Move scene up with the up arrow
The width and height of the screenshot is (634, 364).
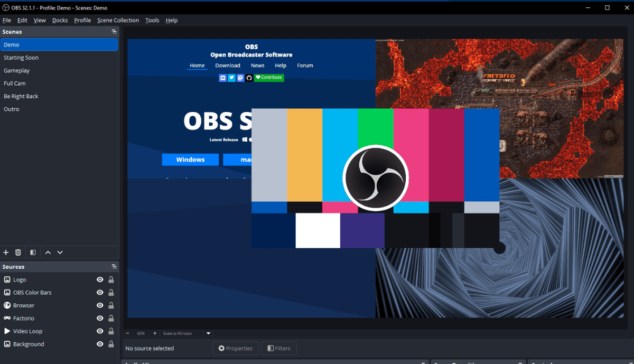click(48, 253)
